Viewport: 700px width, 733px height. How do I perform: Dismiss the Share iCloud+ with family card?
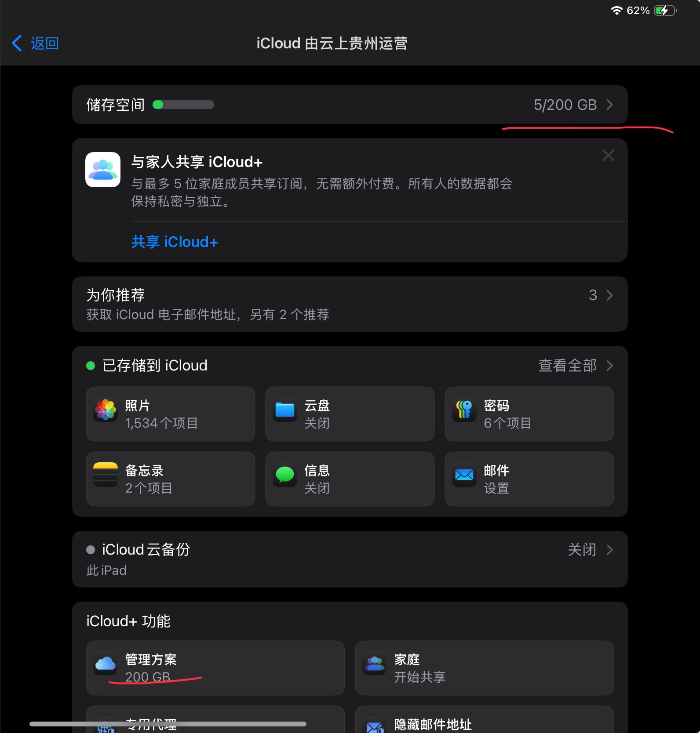tap(609, 155)
